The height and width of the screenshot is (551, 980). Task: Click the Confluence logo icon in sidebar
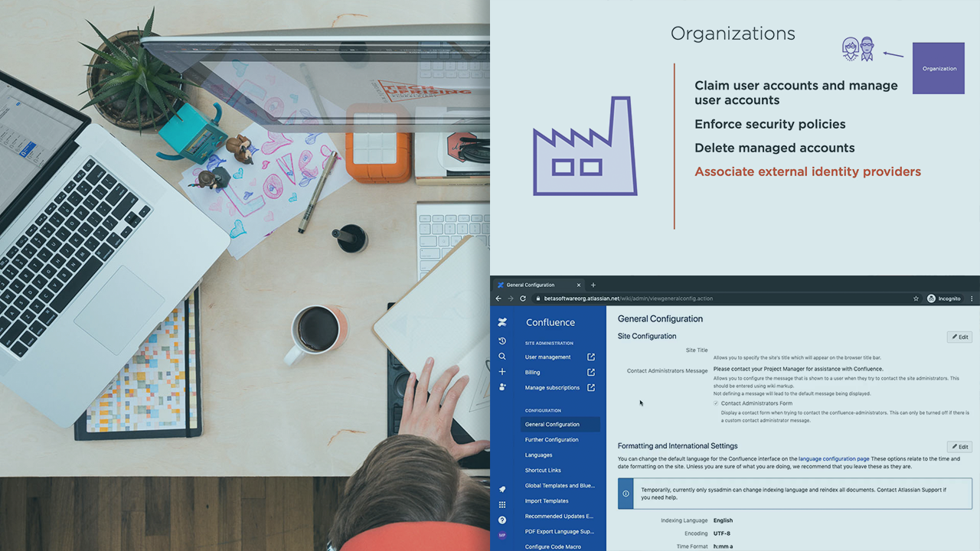click(x=502, y=322)
